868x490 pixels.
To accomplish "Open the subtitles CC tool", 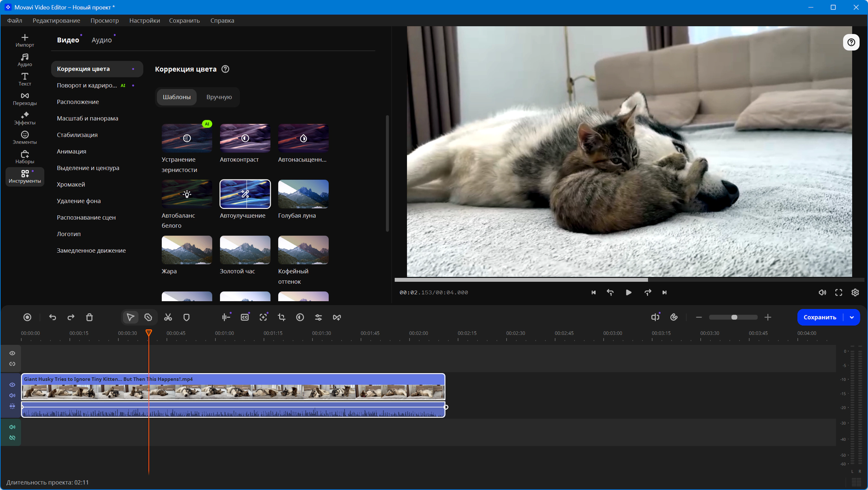I will click(245, 317).
